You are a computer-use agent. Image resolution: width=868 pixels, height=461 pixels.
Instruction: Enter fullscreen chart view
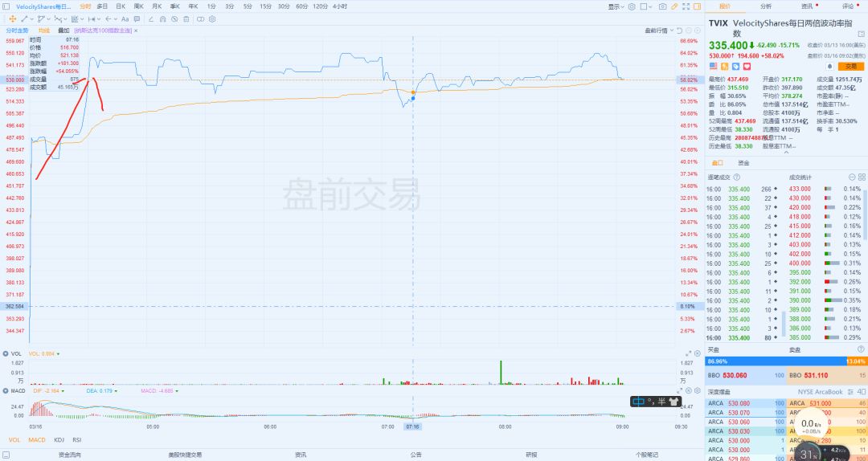click(x=686, y=6)
